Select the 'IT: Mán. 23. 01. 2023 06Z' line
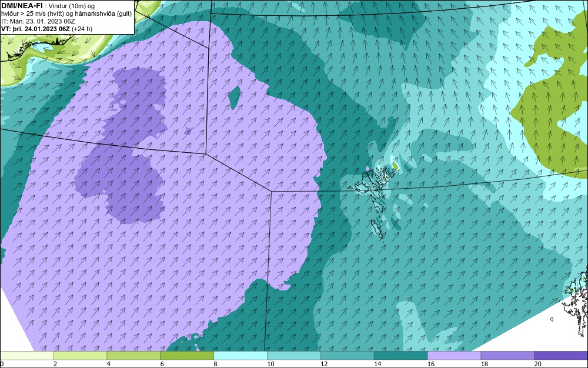The width and height of the screenshot is (588, 368). click(38, 21)
